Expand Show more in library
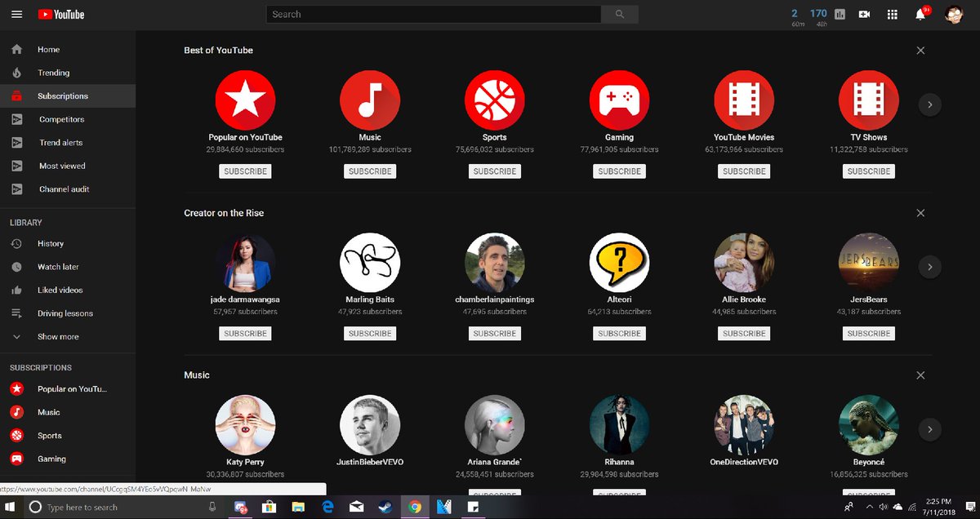 coord(67,336)
